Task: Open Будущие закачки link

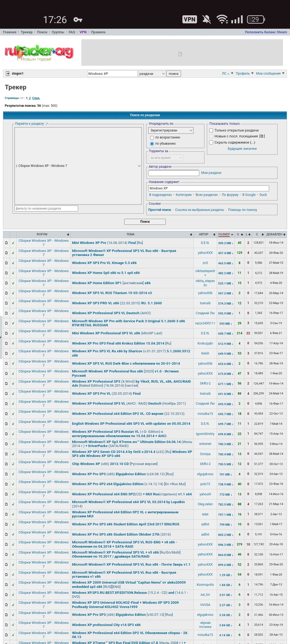Action: (242, 149)
